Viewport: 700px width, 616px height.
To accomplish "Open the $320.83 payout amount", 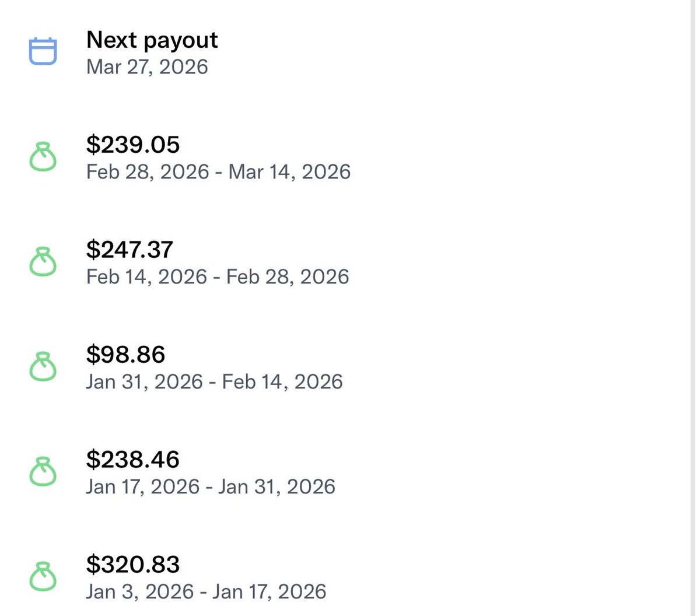I will [x=133, y=564].
